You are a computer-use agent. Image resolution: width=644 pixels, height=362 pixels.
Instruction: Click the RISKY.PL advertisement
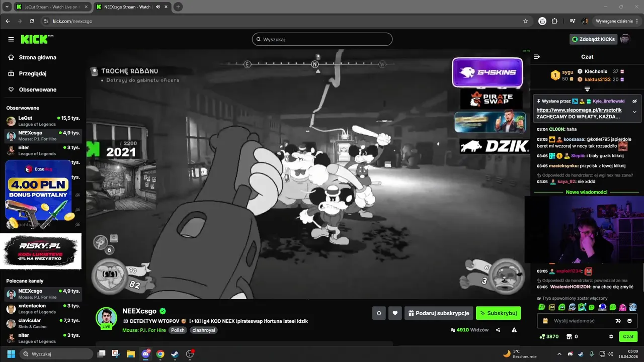(41, 251)
